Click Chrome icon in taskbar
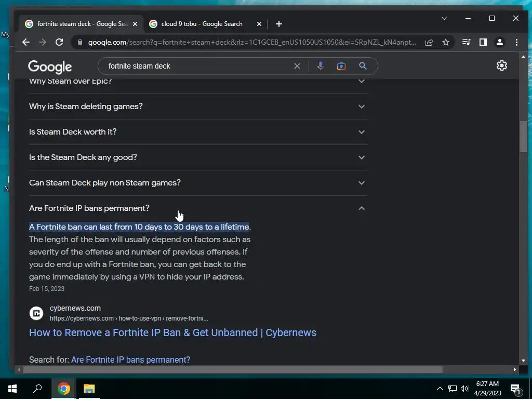Screen dimensions: 532x399 [63, 389]
